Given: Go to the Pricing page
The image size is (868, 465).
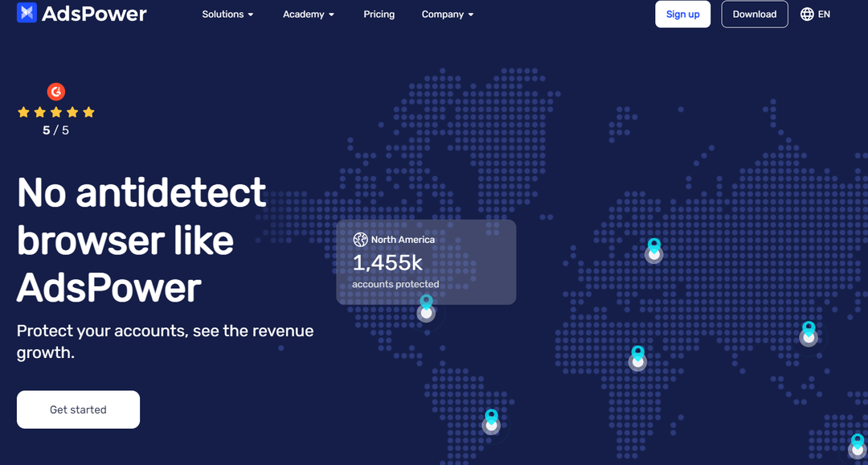Looking at the screenshot, I should click(x=379, y=14).
